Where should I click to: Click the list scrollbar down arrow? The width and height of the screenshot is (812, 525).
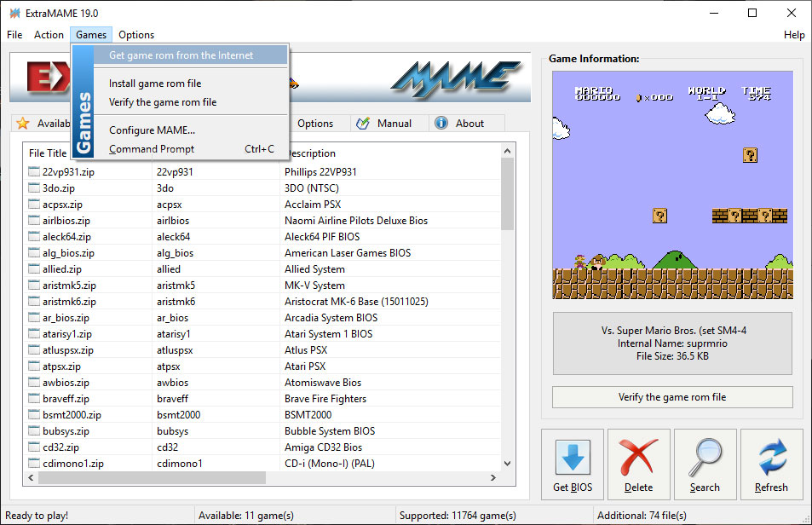coord(508,463)
